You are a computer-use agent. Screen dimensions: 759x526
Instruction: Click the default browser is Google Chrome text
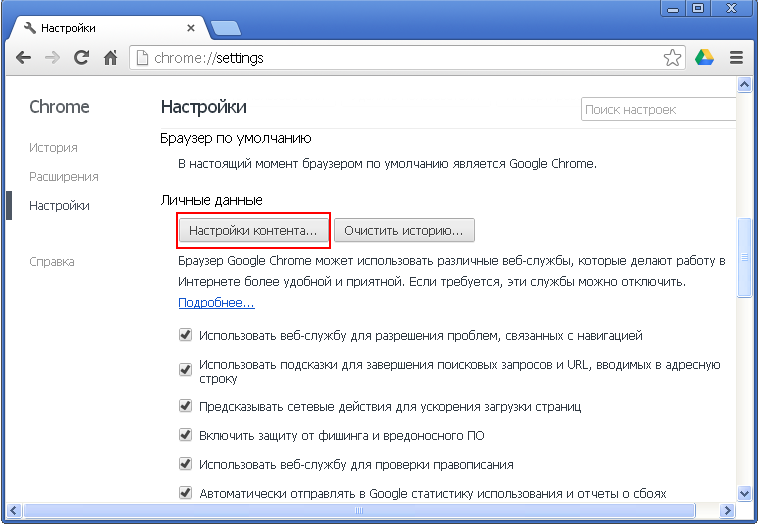(387, 164)
